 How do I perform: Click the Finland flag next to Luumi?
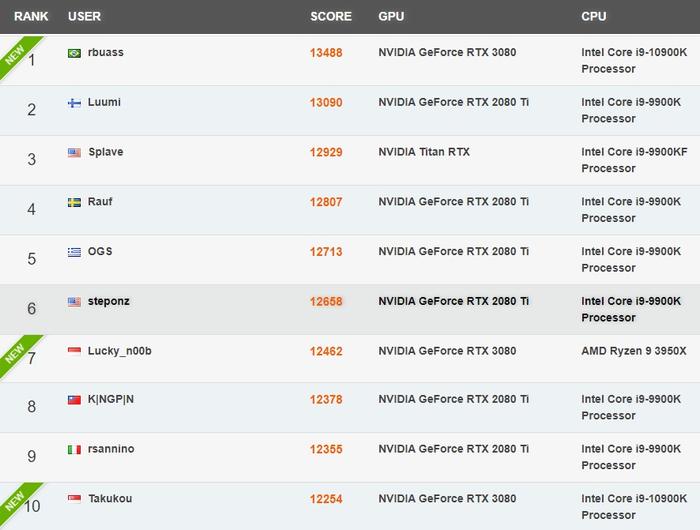point(74,103)
